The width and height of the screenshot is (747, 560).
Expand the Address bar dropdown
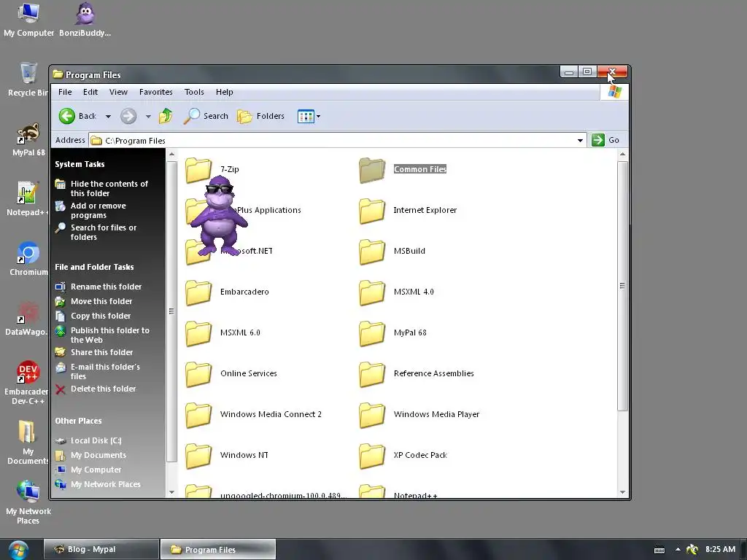(x=580, y=140)
